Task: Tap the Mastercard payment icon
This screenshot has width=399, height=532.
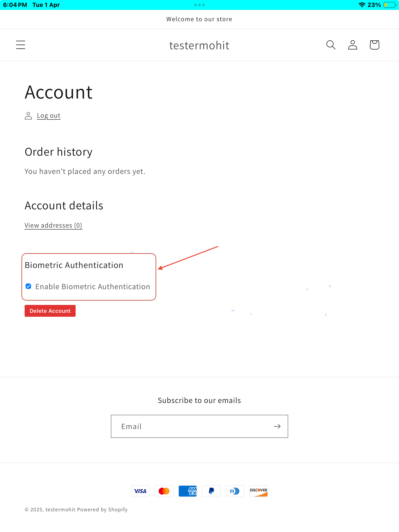Action: click(164, 491)
